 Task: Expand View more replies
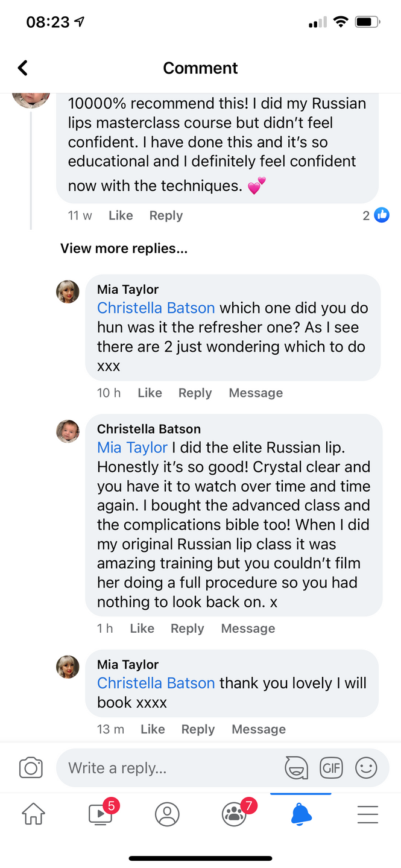point(124,249)
